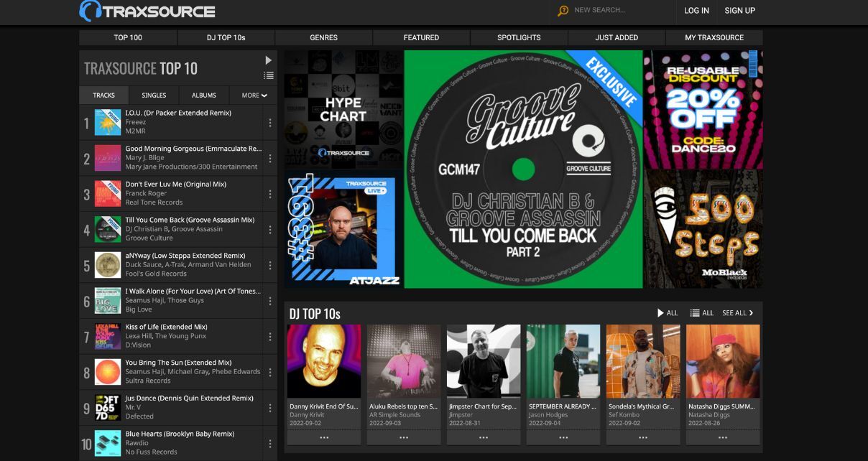Play the Traxsource Top 10 chart
Image resolution: width=868 pixels, height=461 pixels.
coord(269,60)
